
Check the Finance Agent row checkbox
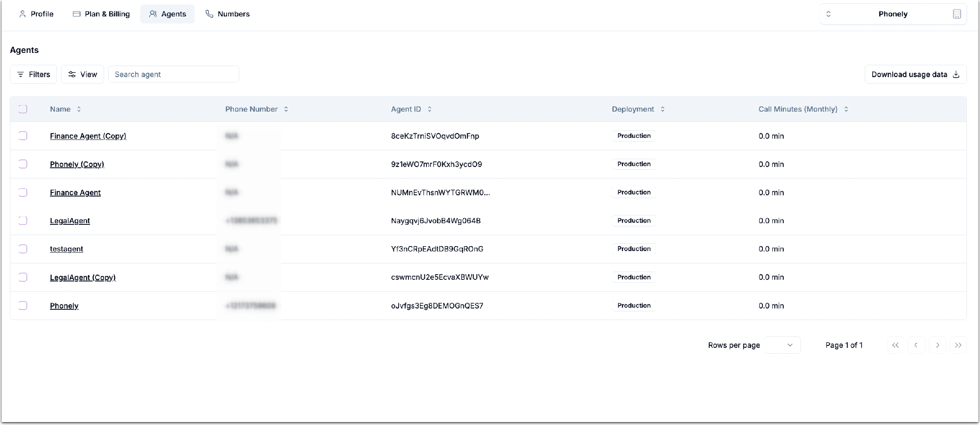point(23,192)
